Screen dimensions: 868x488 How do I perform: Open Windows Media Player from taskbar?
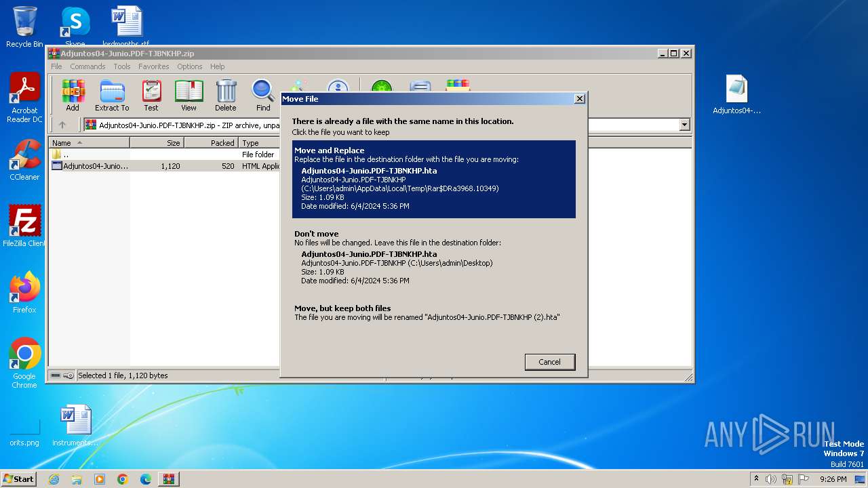coord(100,479)
